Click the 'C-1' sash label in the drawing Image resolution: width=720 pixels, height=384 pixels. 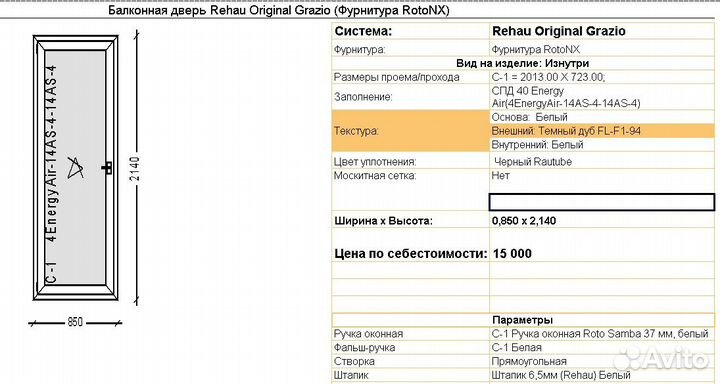pos(51,272)
